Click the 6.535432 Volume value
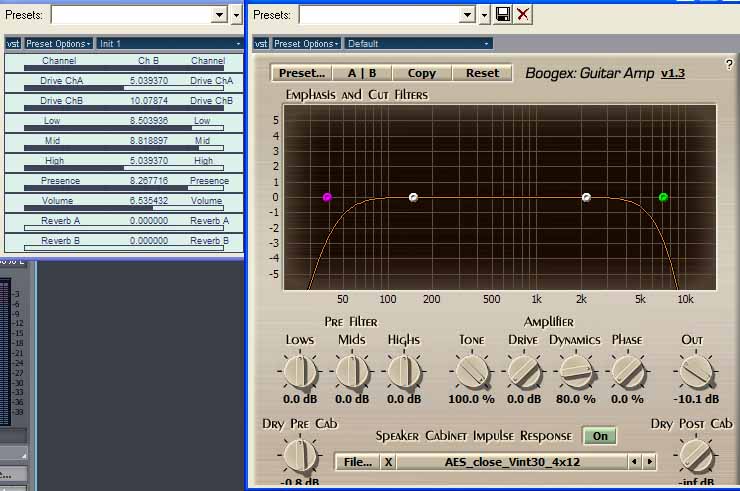The width and height of the screenshot is (740, 491). click(x=149, y=201)
